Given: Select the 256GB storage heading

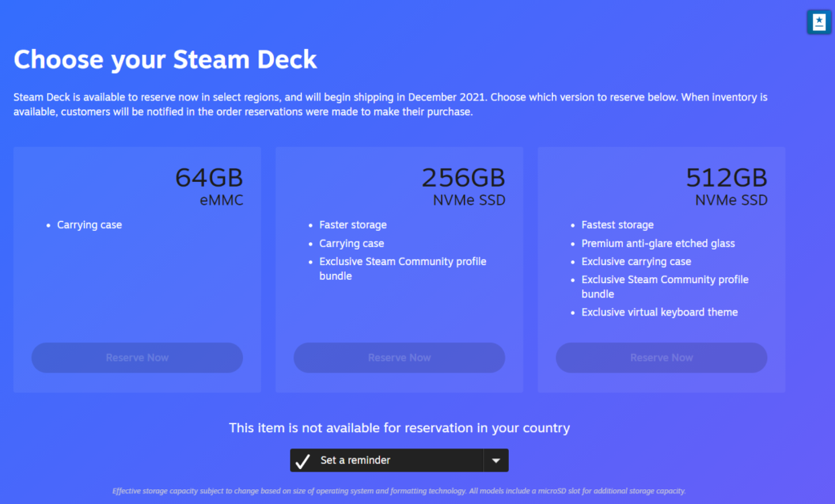Looking at the screenshot, I should pyautogui.click(x=463, y=178).
